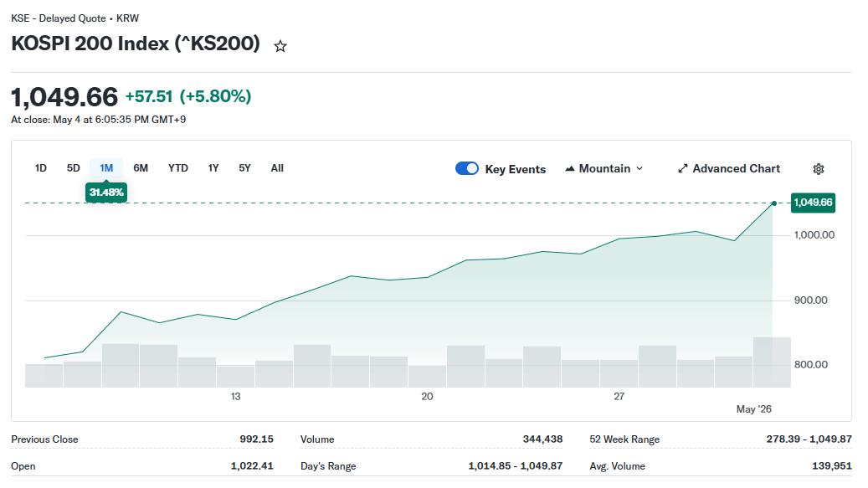Click the May '26 axis label

coord(753,408)
